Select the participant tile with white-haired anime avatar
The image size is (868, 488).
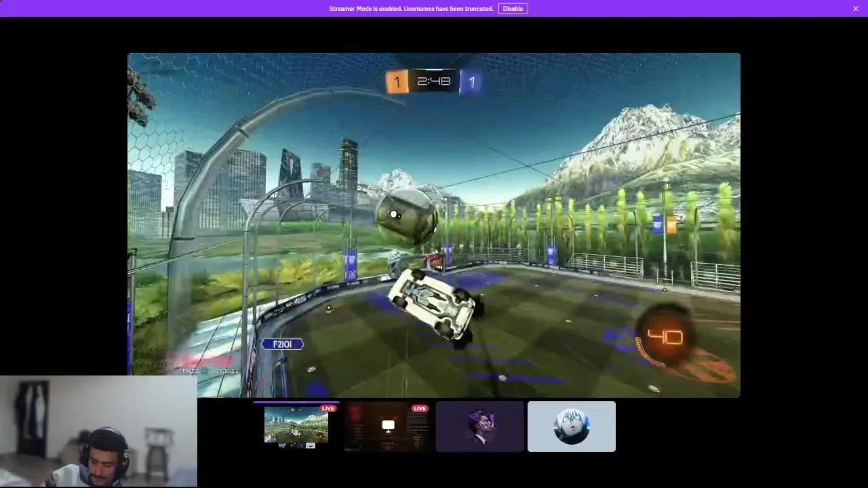572,426
